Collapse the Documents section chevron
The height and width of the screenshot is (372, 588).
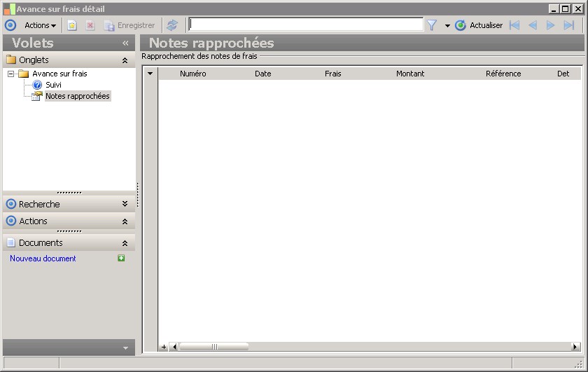[125, 243]
